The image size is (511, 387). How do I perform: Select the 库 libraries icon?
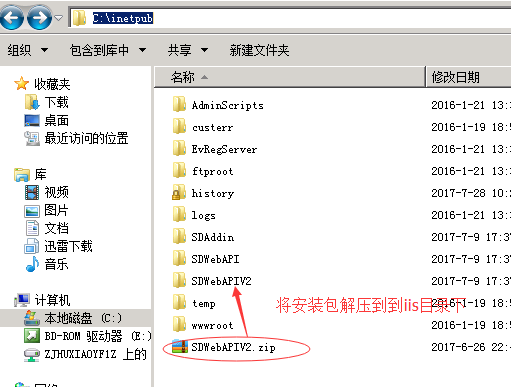click(x=22, y=174)
